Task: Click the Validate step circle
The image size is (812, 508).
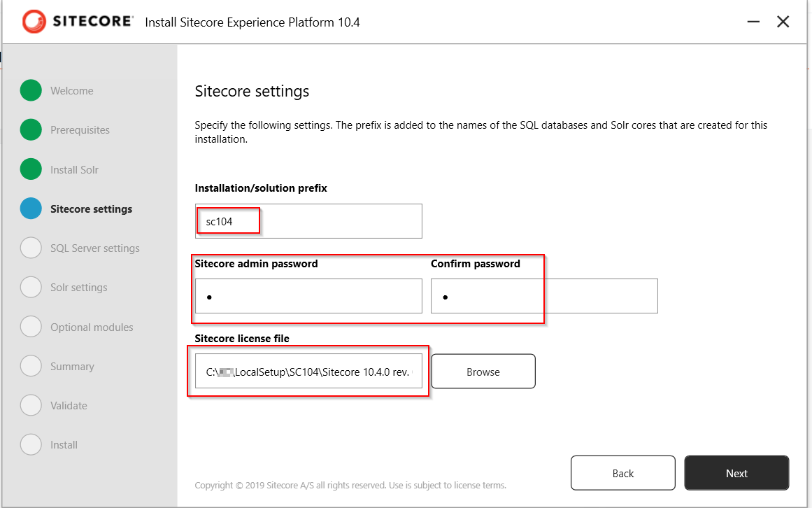Action: (x=31, y=405)
